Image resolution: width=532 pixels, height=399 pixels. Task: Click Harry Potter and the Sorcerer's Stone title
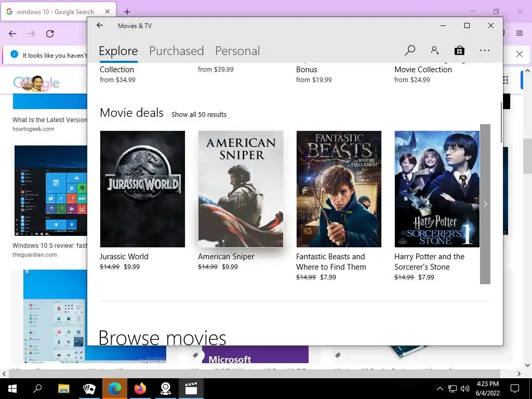coord(429,262)
